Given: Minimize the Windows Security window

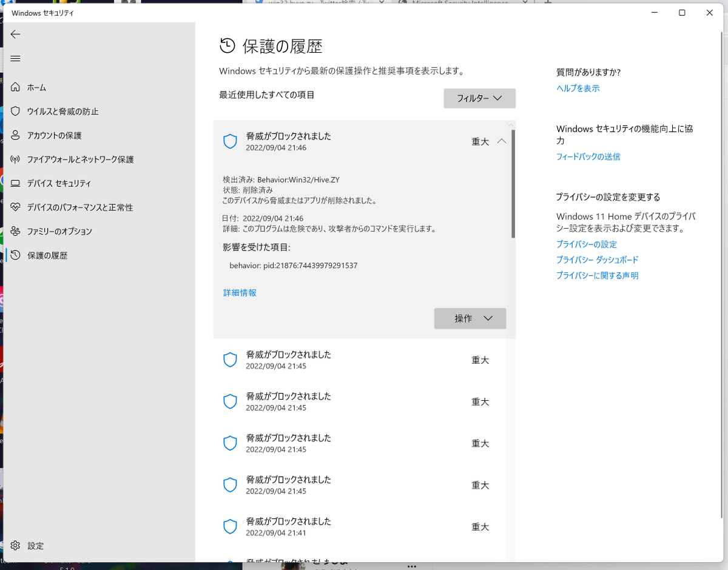Looking at the screenshot, I should point(654,13).
